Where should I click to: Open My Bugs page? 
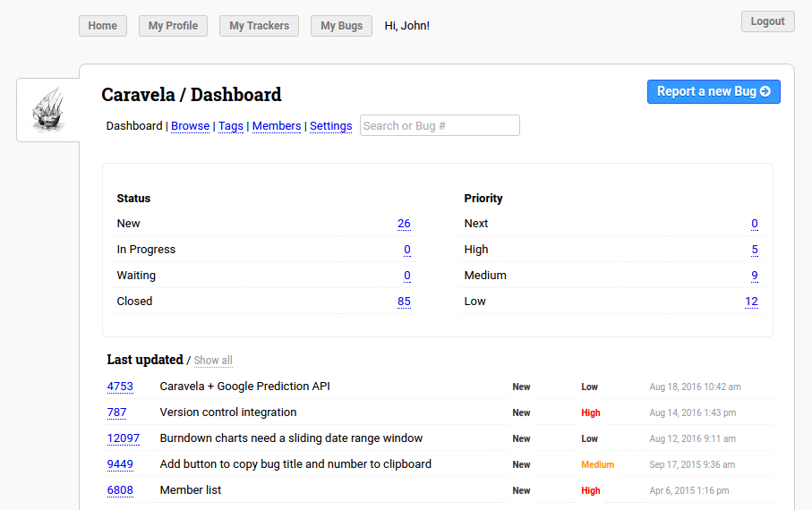tap(341, 26)
